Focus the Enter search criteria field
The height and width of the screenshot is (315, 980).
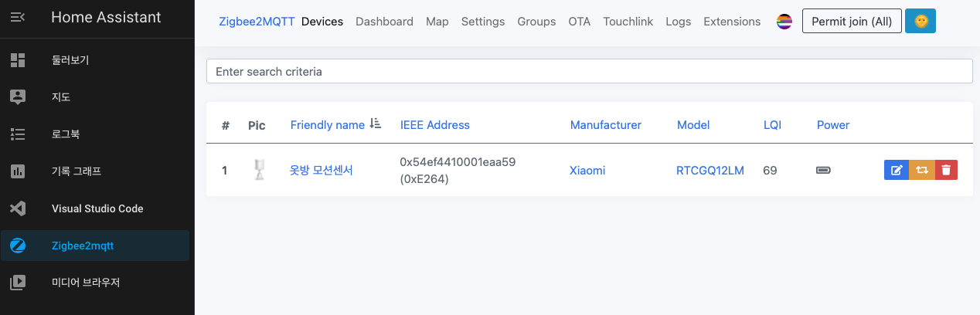589,71
